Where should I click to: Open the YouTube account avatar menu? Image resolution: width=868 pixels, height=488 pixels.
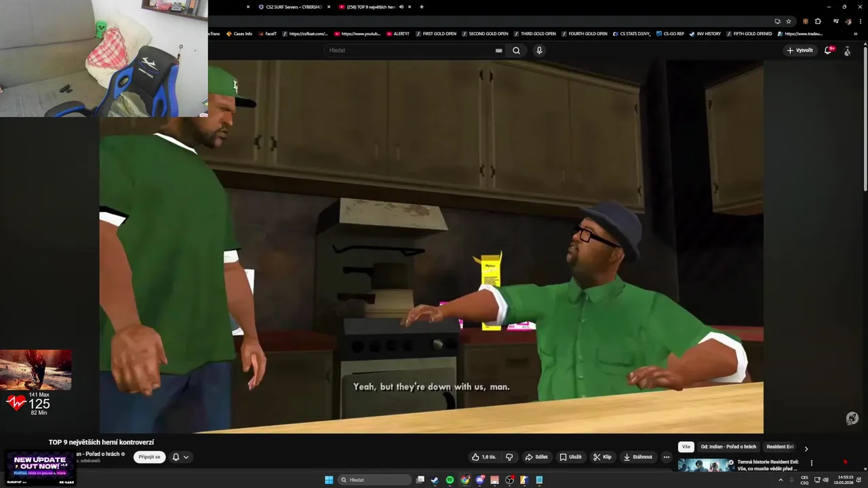pos(847,51)
